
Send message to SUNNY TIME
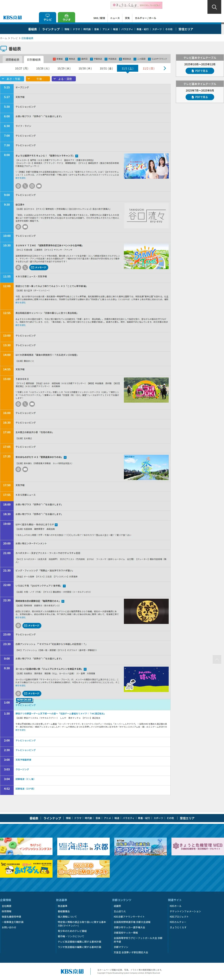39,267
